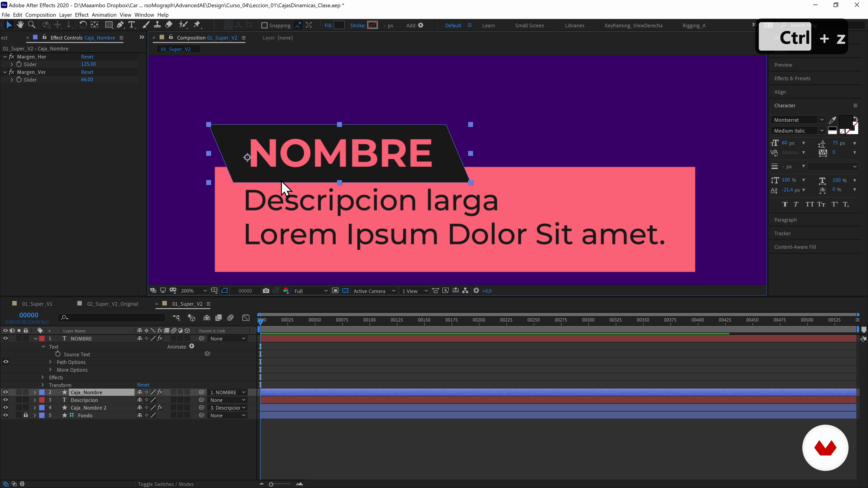
Task: Reset the Margen_Ver effect
Action: pos(87,72)
